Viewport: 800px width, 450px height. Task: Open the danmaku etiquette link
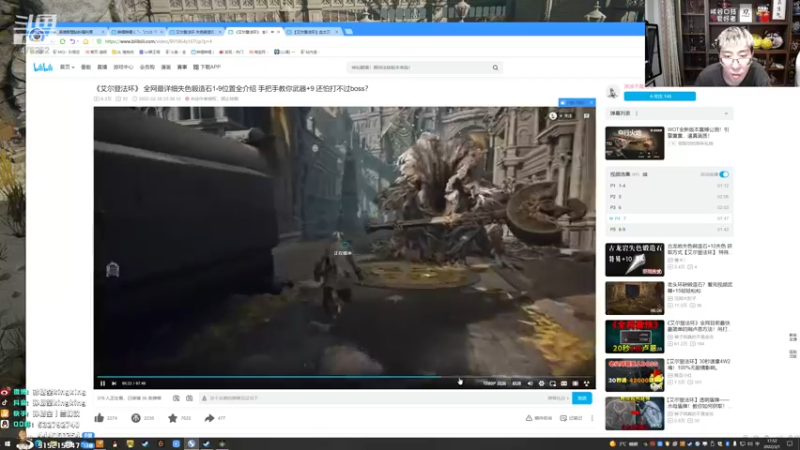click(557, 398)
